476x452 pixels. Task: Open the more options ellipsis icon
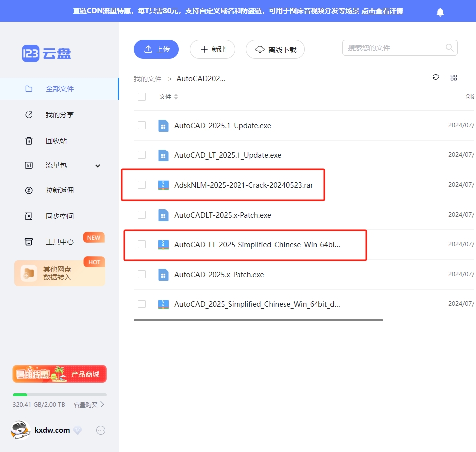click(101, 430)
